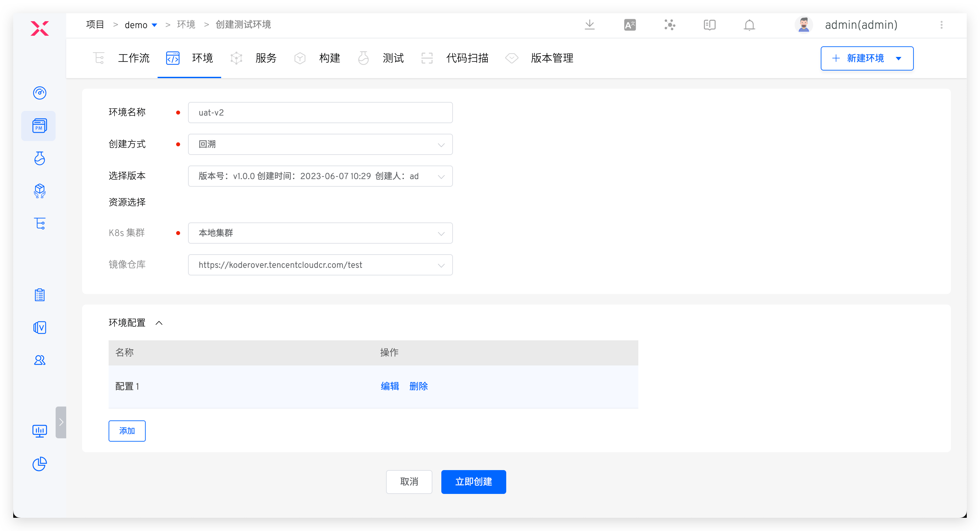
Task: Open the 创建方式 dropdown
Action: pos(320,144)
